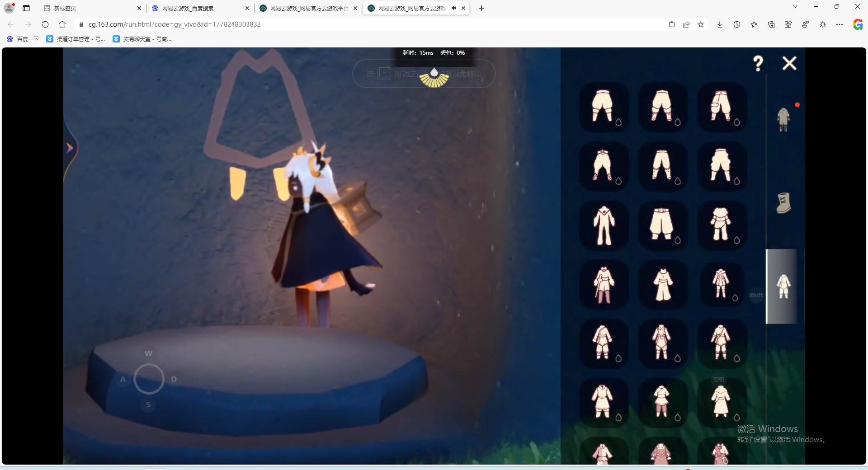Viewport: 868px width, 470px height.
Task: Share this page via address bar icon
Action: (686, 24)
